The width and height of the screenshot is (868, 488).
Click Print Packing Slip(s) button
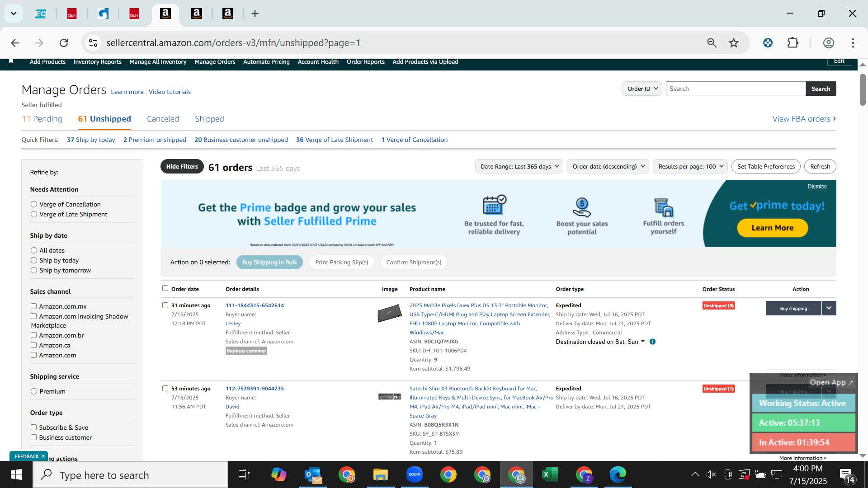point(342,262)
